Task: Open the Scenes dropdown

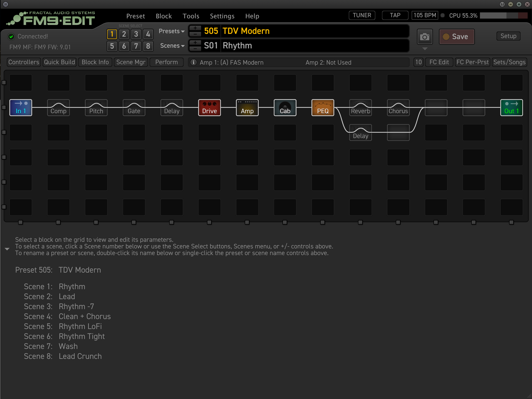Action: coord(172,46)
